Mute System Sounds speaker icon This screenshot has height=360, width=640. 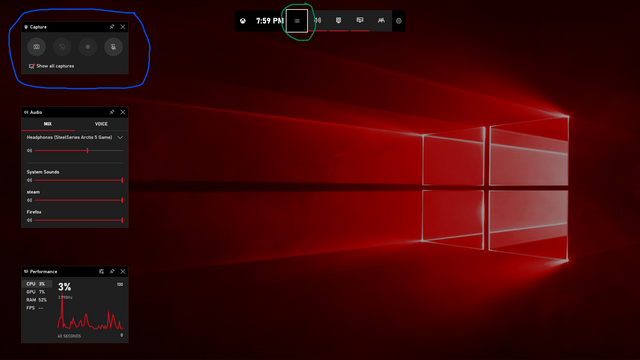(29, 180)
